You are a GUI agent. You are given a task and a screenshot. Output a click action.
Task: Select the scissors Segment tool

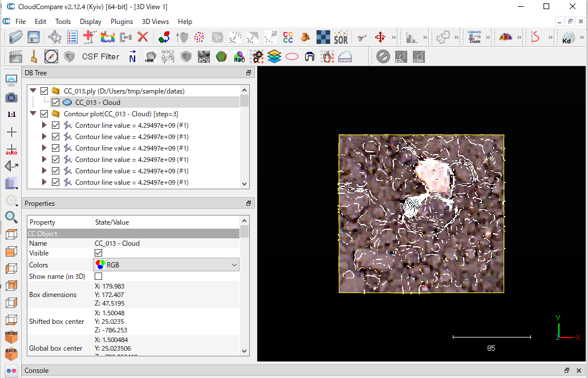pos(362,38)
